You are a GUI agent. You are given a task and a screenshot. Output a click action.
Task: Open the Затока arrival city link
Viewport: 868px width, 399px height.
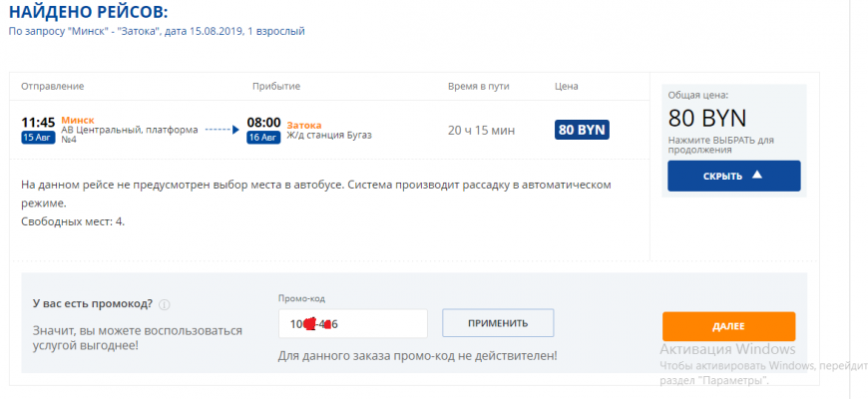tap(304, 125)
